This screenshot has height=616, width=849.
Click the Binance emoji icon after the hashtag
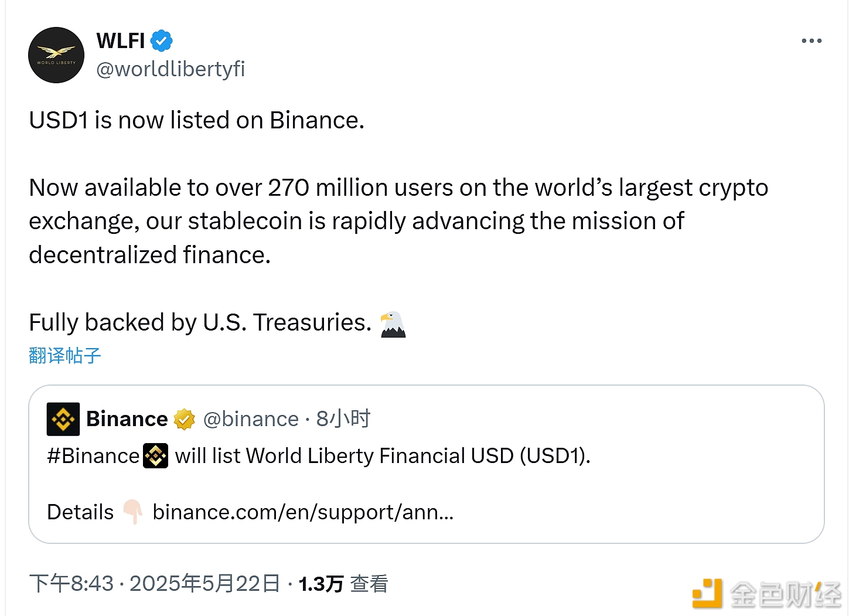point(156,456)
